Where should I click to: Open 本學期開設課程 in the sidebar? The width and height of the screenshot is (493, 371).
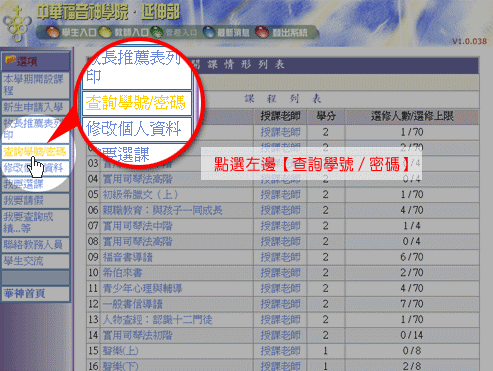(35, 85)
